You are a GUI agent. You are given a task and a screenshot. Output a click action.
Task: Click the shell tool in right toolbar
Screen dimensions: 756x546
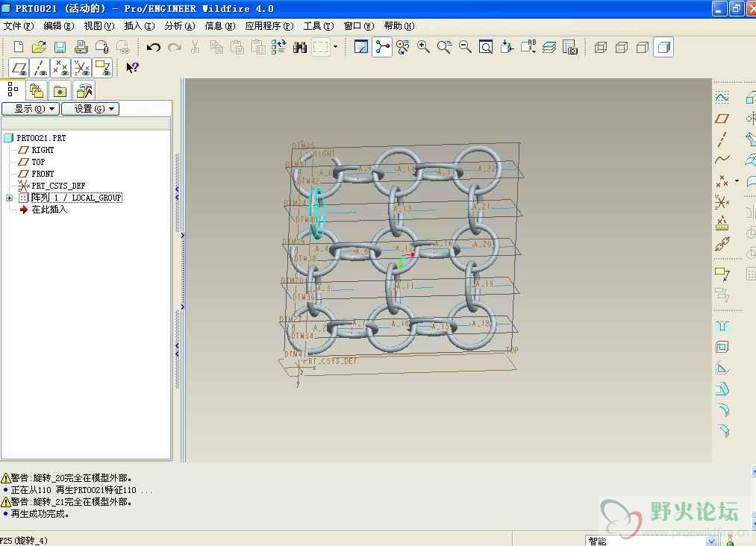[722, 347]
